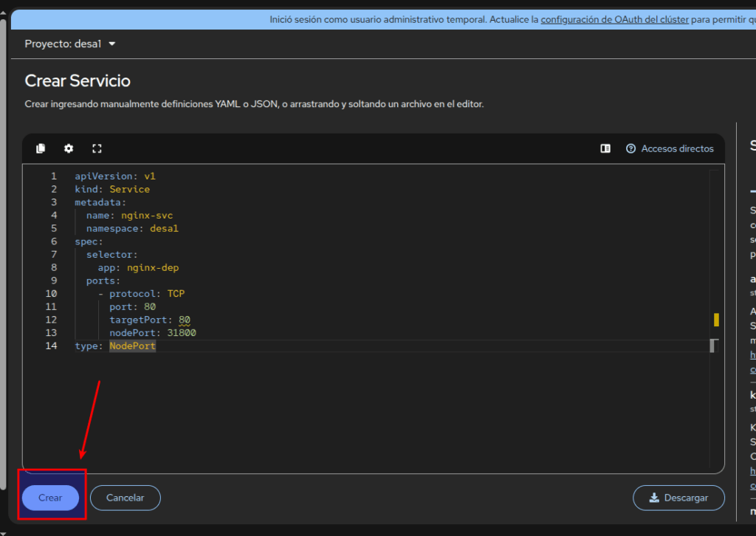756x536 pixels.
Task: Click the kind: Service line
Action: coord(112,190)
